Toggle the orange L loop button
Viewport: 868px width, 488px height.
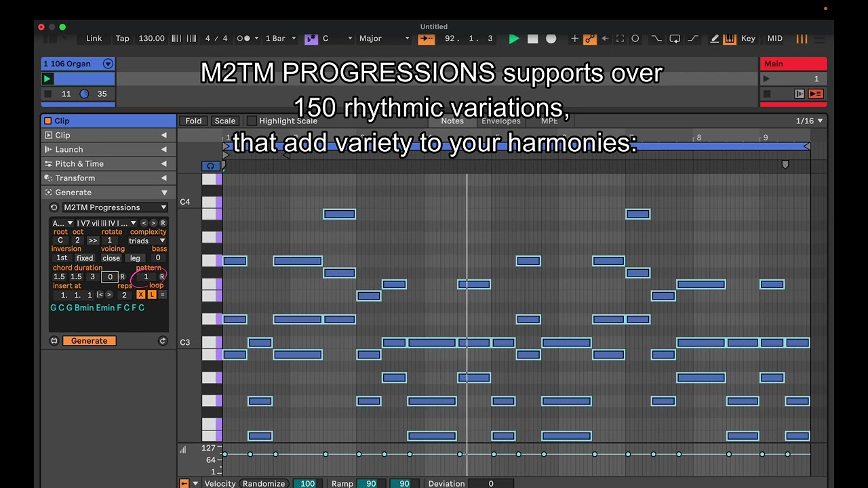pyautogui.click(x=152, y=295)
